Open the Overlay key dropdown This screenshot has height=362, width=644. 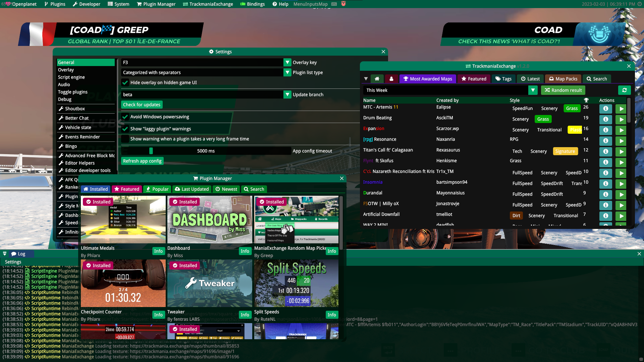pyautogui.click(x=287, y=62)
